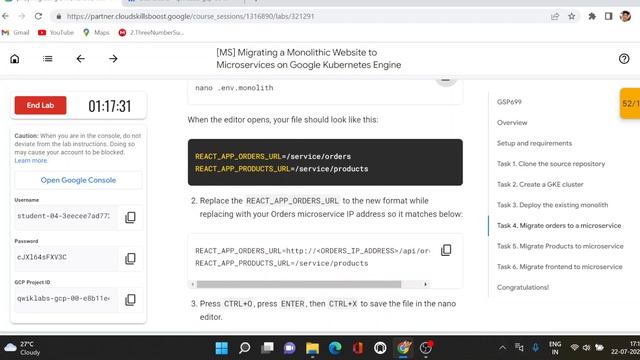Click Open Google Console button
This screenshot has height=360, width=640.
78,180
